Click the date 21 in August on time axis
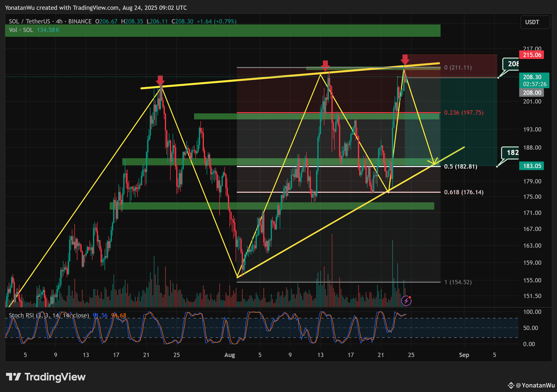 381,355
